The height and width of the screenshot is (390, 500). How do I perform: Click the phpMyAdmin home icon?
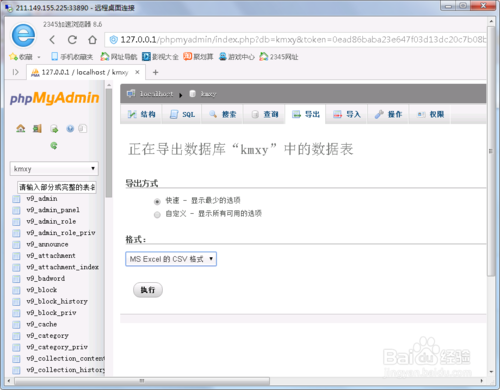point(21,128)
